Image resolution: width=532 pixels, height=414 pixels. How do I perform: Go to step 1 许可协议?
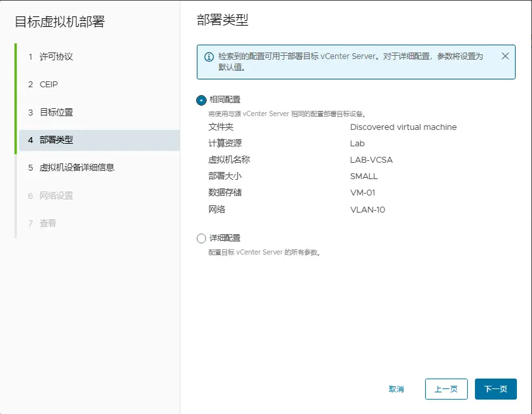tap(56, 57)
